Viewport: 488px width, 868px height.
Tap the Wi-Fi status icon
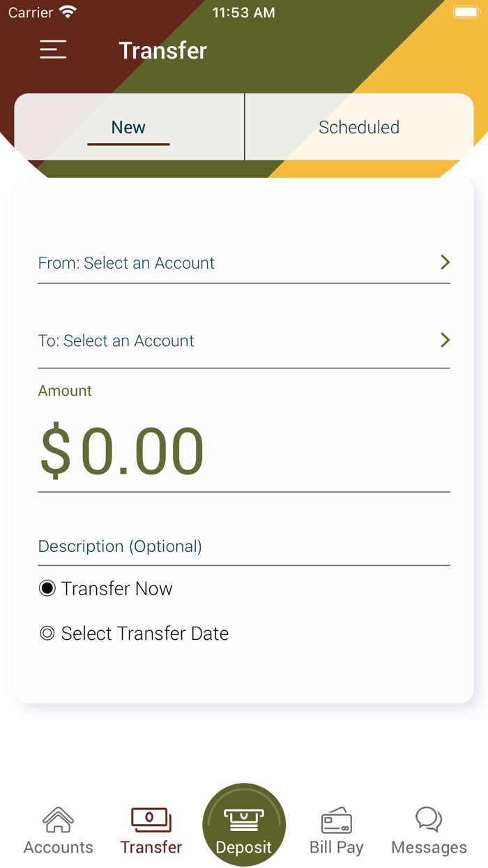pos(68,11)
